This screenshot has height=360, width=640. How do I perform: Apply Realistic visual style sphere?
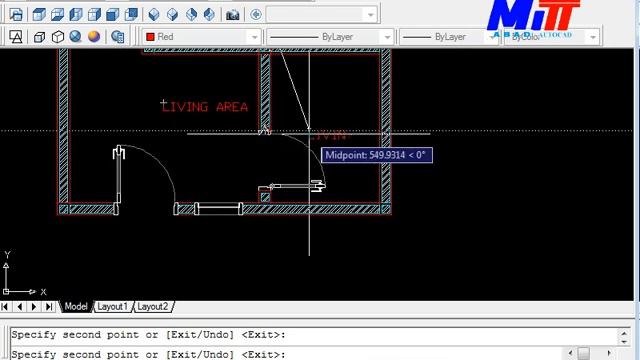[76, 37]
